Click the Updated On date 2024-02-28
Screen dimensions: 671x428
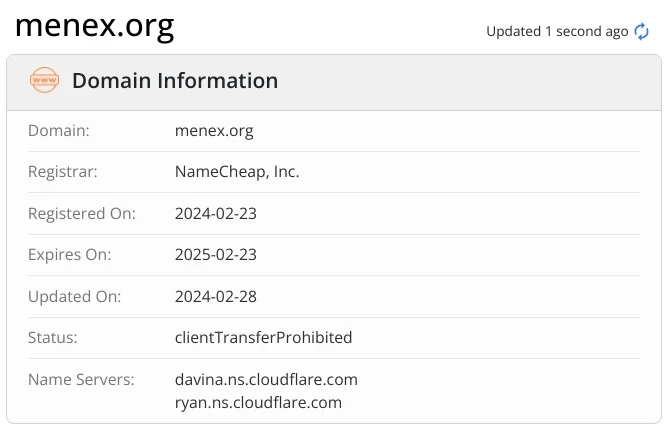[216, 297]
